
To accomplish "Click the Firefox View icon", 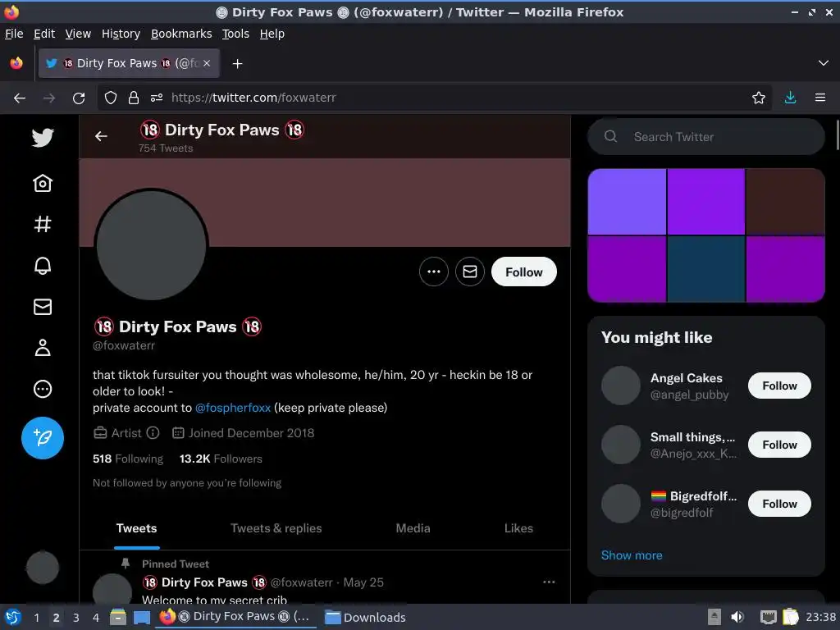I will [16, 63].
